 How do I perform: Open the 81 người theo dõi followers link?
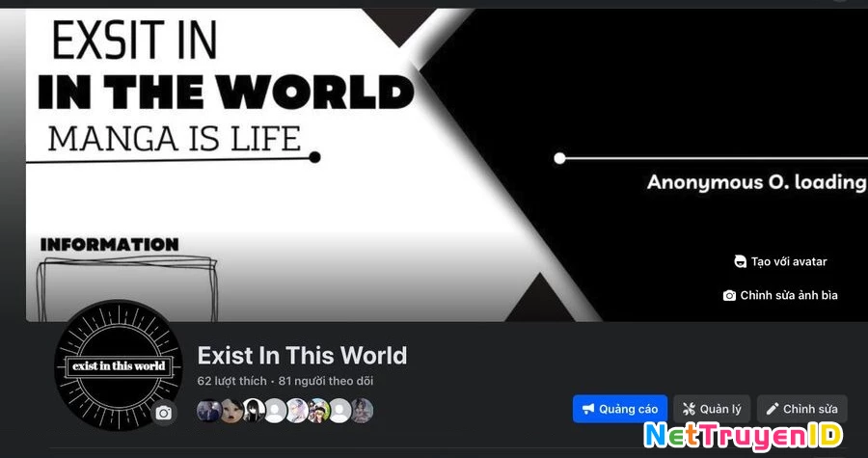click(326, 381)
